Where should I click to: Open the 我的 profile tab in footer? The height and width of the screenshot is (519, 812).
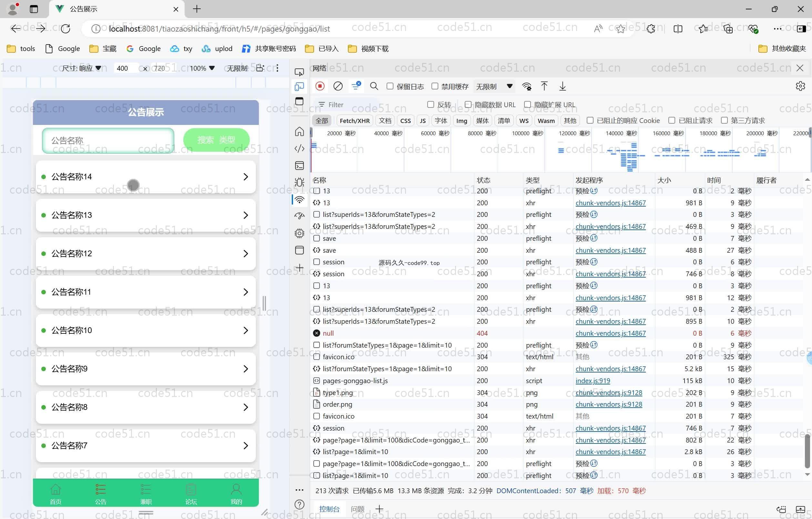pos(236,494)
